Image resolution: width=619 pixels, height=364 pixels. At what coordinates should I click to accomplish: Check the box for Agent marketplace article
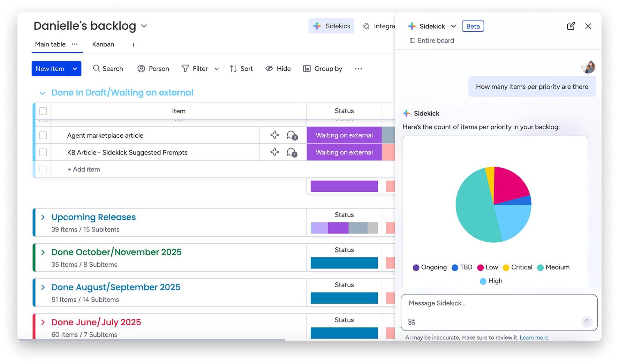pos(43,135)
